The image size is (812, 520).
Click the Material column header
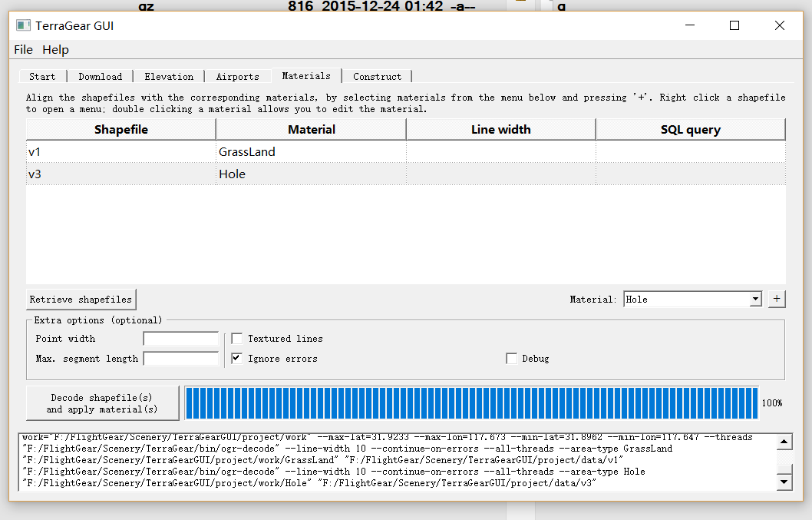pyautogui.click(x=312, y=129)
